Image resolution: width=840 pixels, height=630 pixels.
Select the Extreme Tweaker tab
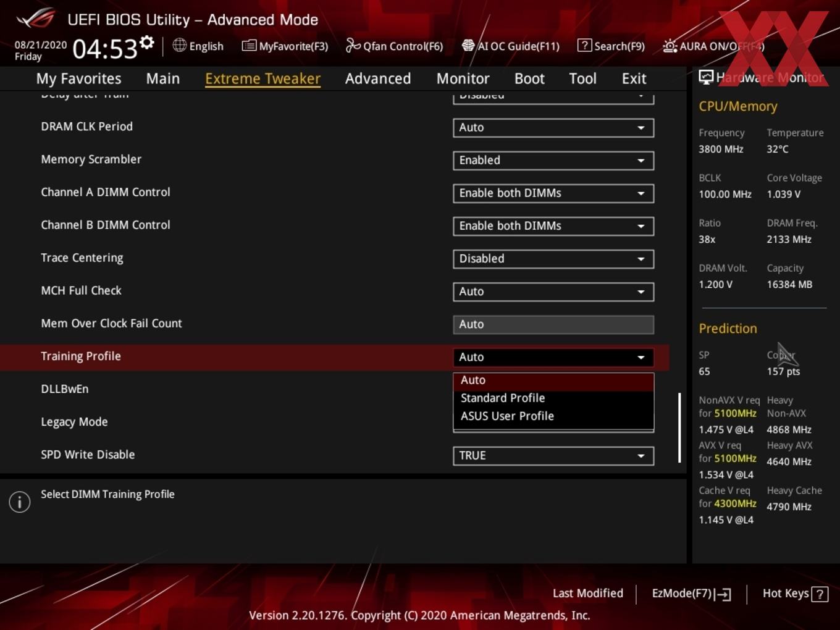coord(262,78)
